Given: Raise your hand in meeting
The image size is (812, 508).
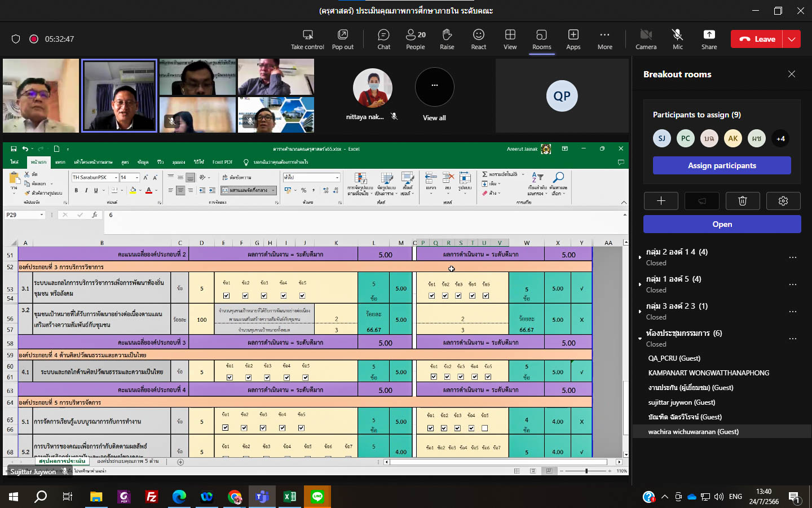Looking at the screenshot, I should pos(447,39).
